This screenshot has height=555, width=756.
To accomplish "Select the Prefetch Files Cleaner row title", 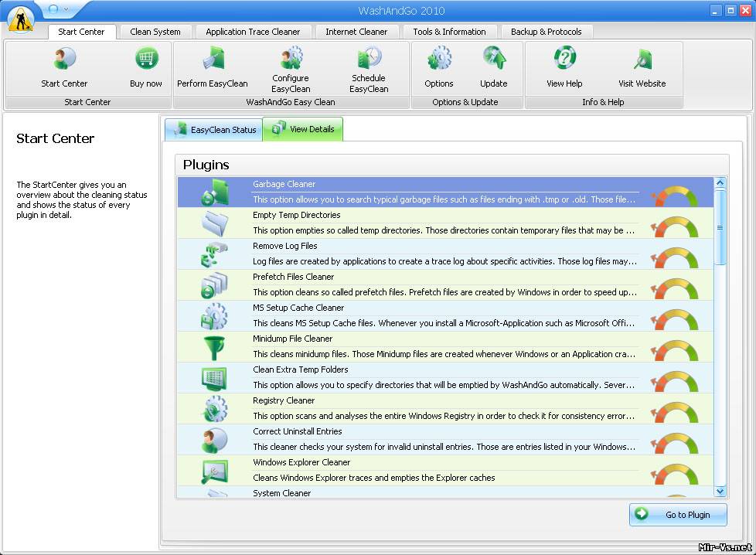I will click(x=293, y=277).
